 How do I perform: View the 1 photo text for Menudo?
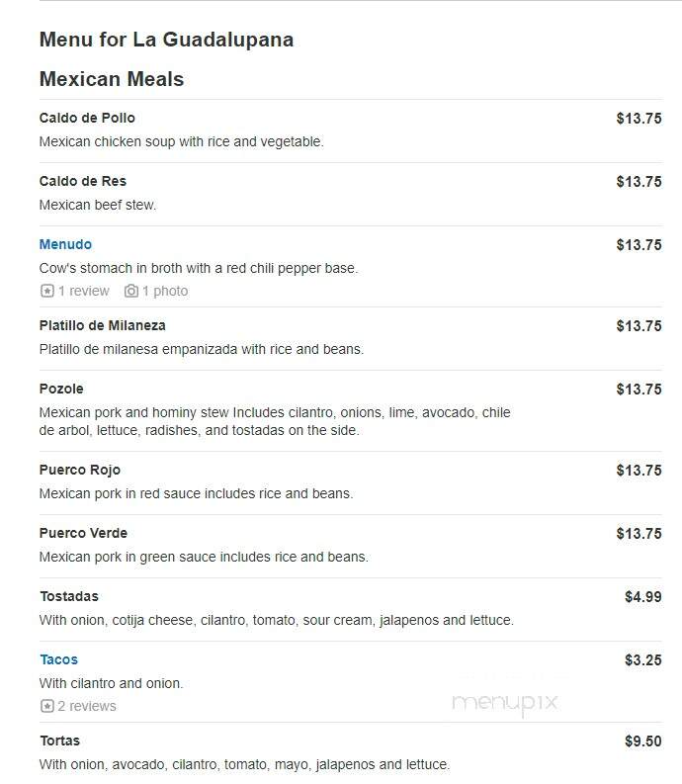(x=165, y=291)
